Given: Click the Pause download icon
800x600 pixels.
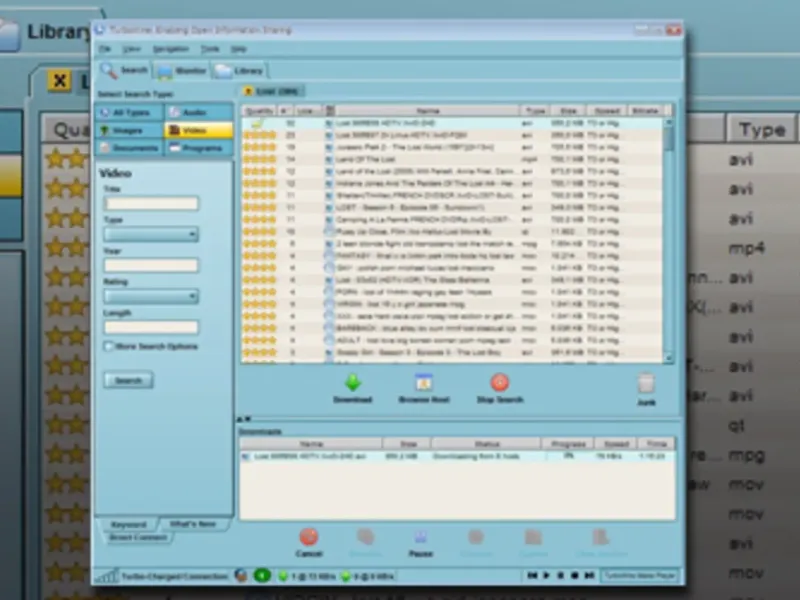Looking at the screenshot, I should pyautogui.click(x=420, y=537).
